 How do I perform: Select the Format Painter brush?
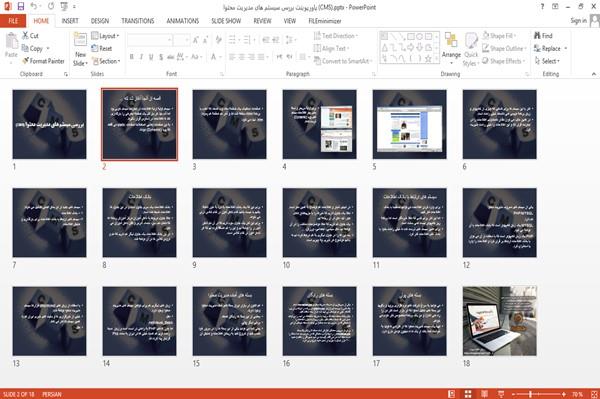point(26,61)
